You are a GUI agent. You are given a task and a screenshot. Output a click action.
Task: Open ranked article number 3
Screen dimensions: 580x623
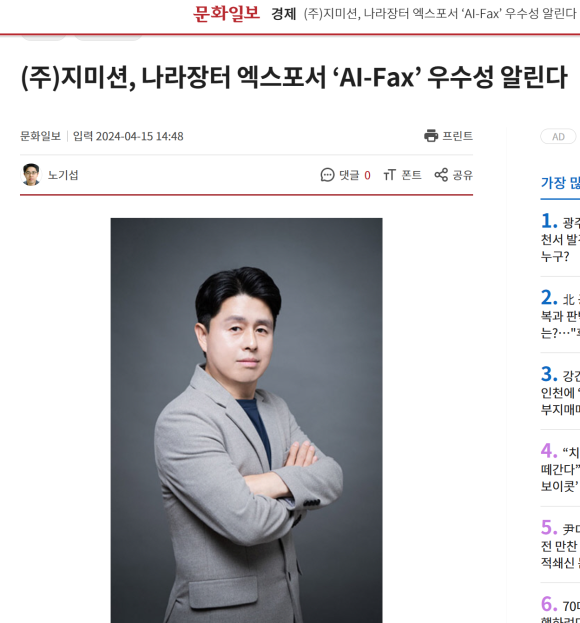click(x=561, y=391)
